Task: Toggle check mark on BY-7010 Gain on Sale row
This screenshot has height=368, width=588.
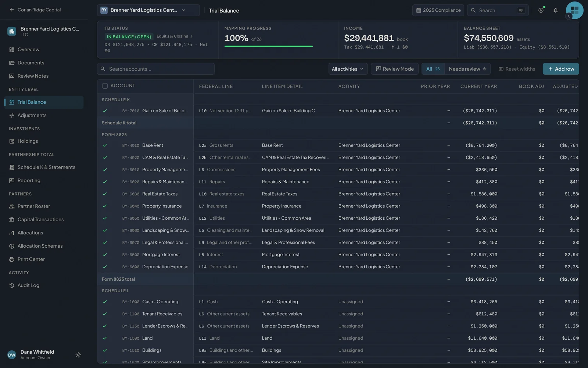Action: pos(105,111)
